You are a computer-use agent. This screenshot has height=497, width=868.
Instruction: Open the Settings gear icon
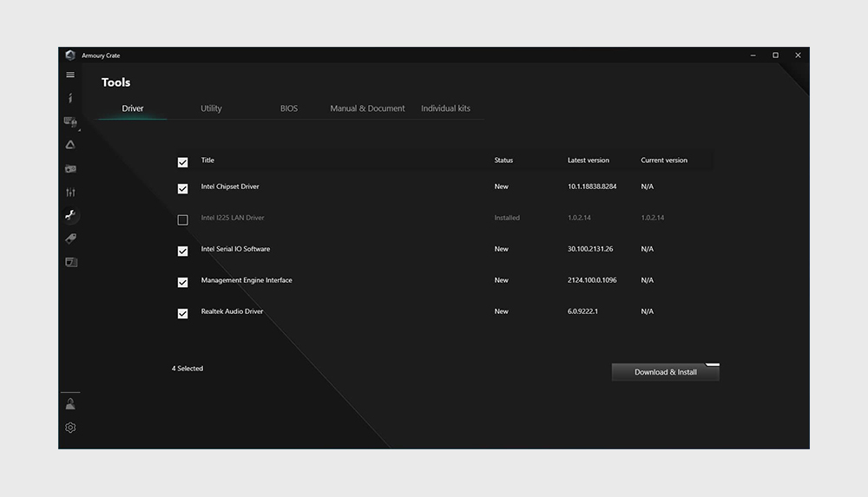pyautogui.click(x=70, y=428)
